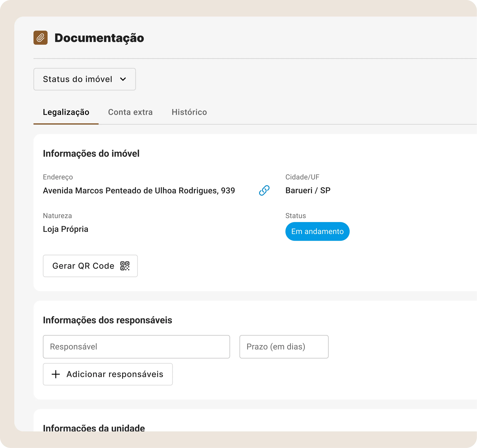The height and width of the screenshot is (448, 477).
Task: Click the Endereço field label
Action: [58, 177]
